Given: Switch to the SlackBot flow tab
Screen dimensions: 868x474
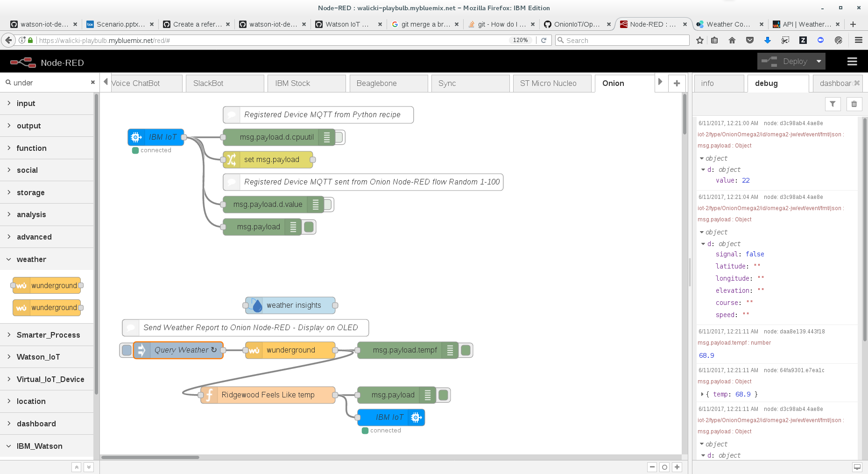Looking at the screenshot, I should tap(225, 84).
